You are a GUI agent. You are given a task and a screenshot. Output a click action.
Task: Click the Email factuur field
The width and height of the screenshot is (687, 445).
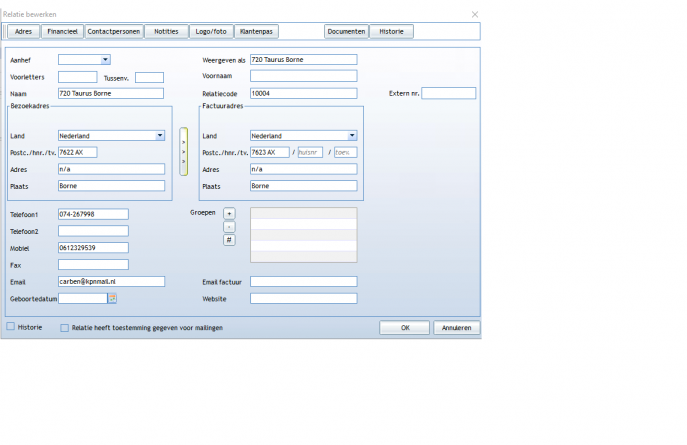[304, 282]
